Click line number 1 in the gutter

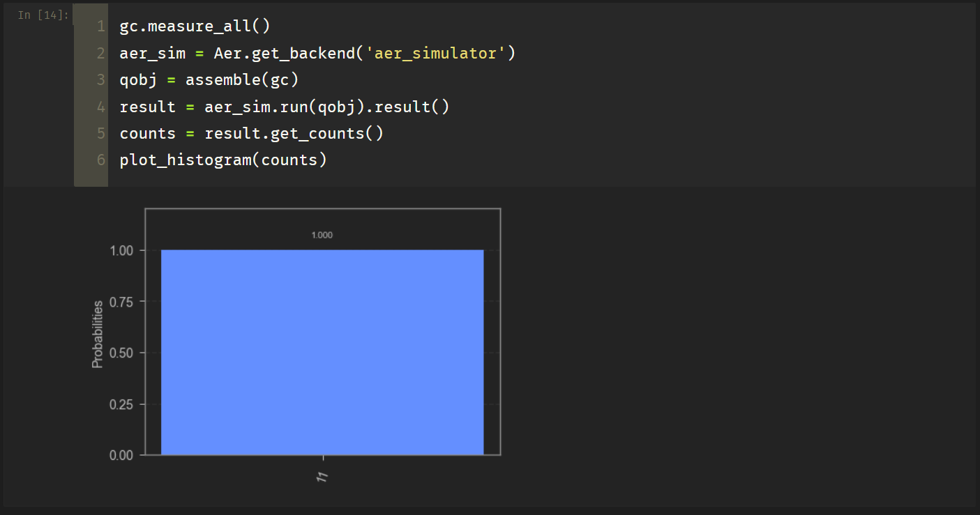tap(100, 27)
